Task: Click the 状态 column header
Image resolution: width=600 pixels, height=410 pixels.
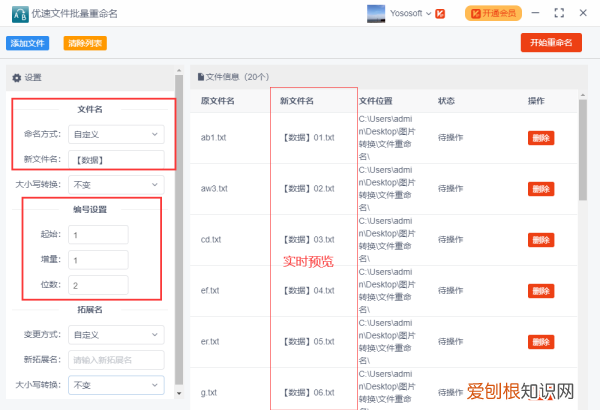Action: coord(446,101)
